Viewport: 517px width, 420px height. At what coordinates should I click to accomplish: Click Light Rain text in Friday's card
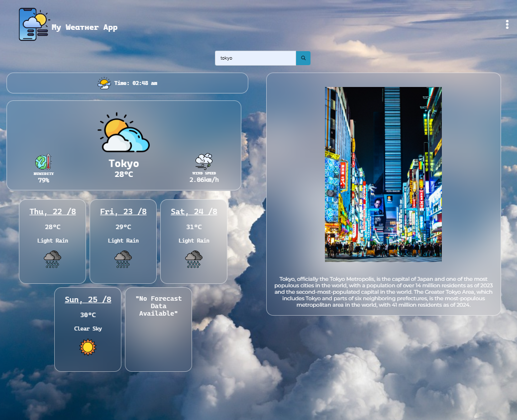[123, 241]
